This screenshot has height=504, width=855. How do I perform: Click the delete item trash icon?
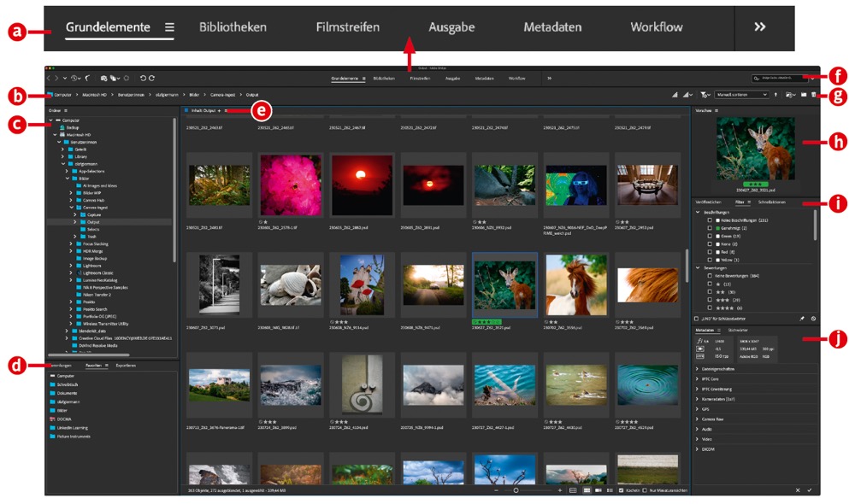click(x=814, y=95)
